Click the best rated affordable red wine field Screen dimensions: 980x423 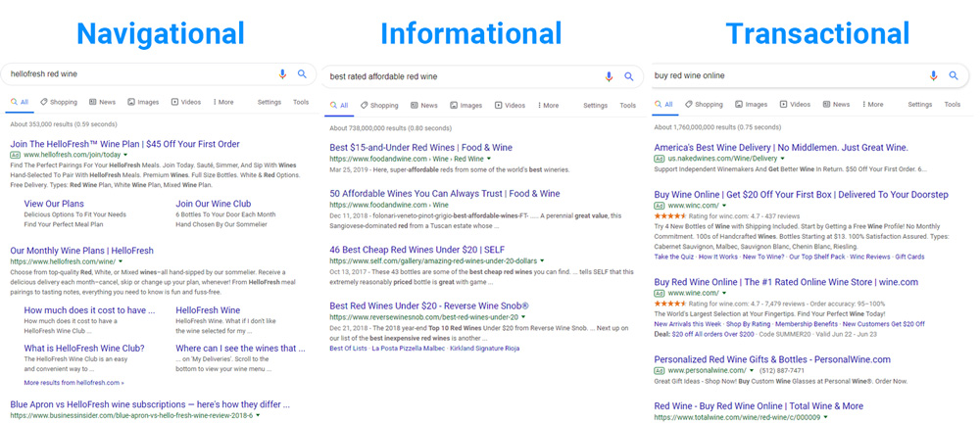point(482,76)
